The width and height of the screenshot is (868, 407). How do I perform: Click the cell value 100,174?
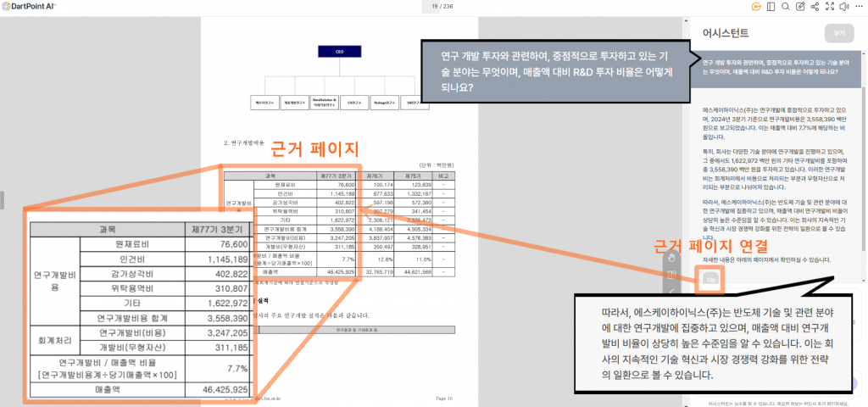[x=383, y=184]
